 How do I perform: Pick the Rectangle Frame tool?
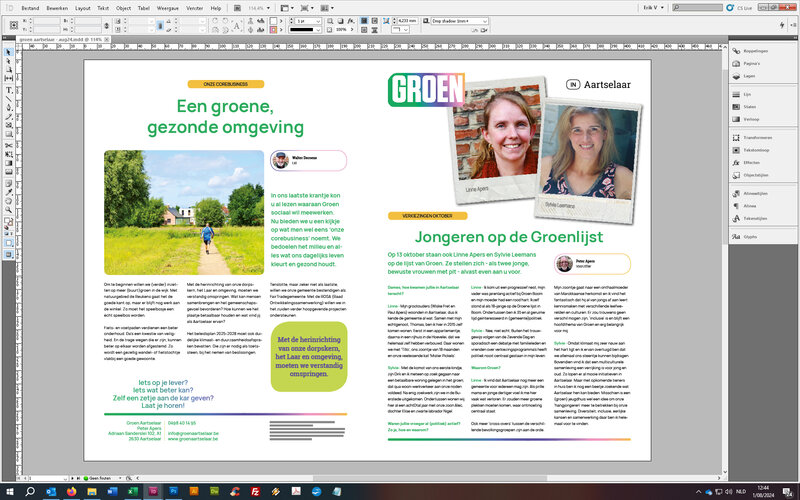click(9, 125)
